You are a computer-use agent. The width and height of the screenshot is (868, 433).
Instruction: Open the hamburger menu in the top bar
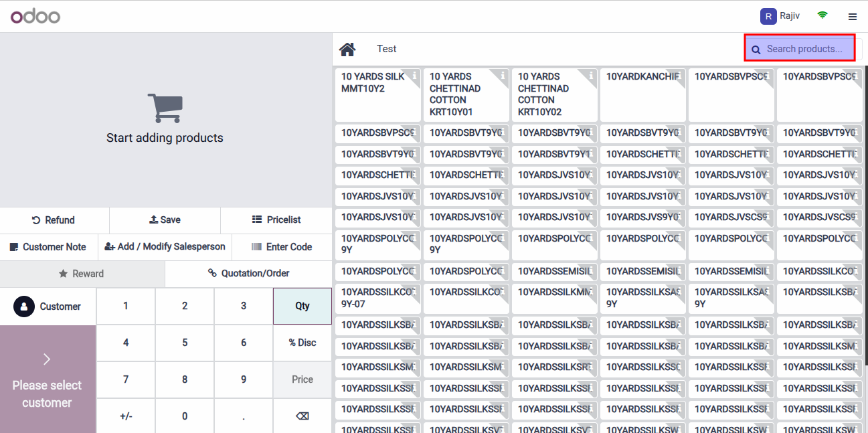click(x=853, y=15)
